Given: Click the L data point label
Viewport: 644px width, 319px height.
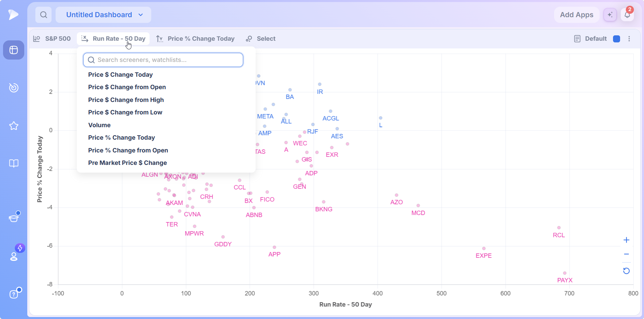Looking at the screenshot, I should coord(381,125).
